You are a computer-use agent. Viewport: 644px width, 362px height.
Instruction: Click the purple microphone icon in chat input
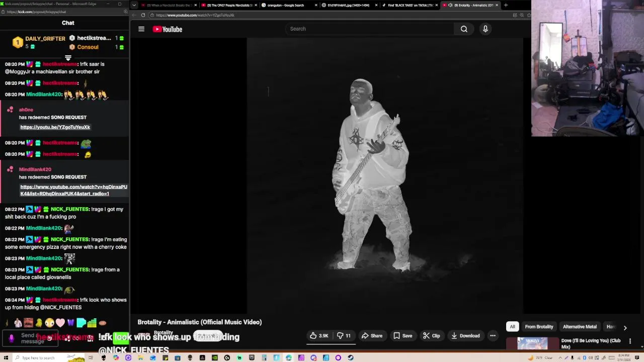click(x=11, y=338)
